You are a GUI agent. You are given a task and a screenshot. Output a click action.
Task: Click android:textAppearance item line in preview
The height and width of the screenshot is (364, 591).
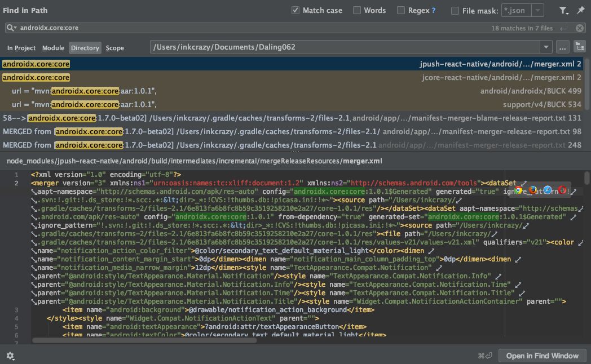(214, 327)
